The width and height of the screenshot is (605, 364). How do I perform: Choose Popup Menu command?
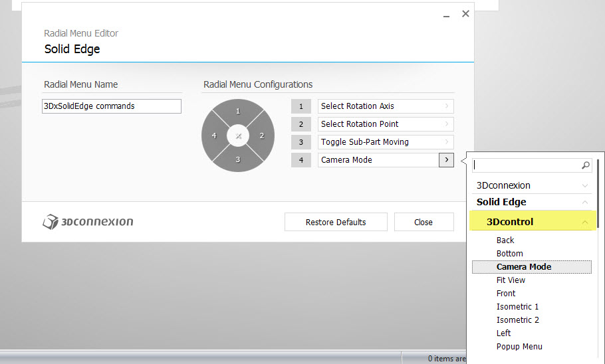(x=519, y=346)
